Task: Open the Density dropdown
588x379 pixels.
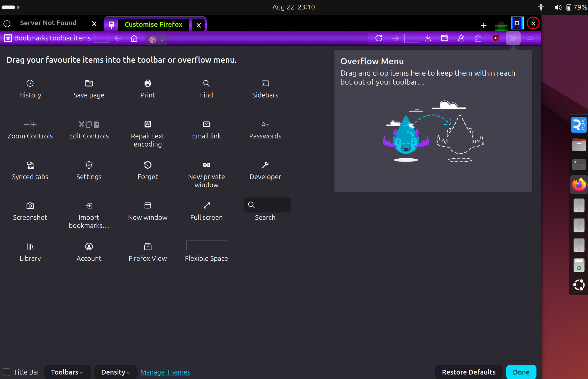Action: (x=116, y=372)
